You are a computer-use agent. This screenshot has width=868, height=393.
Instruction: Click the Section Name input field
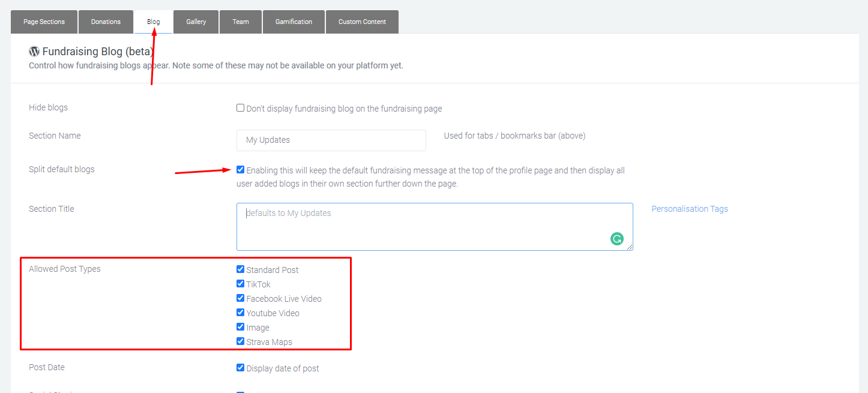point(331,140)
